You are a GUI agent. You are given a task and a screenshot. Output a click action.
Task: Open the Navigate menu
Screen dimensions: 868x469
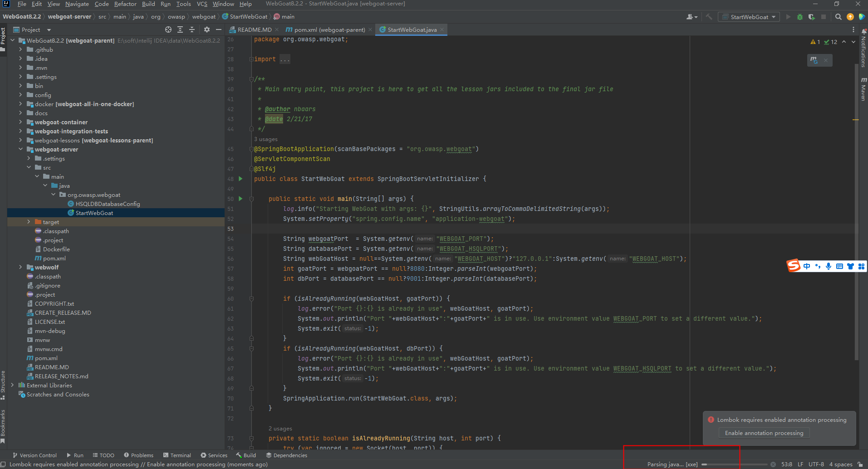pos(77,4)
